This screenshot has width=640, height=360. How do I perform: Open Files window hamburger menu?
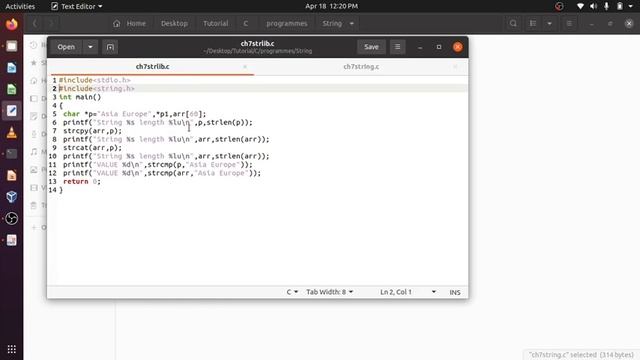(x=569, y=23)
